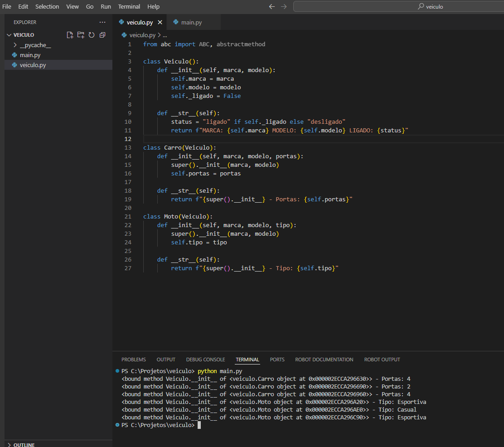Open the View menu

pos(73,6)
